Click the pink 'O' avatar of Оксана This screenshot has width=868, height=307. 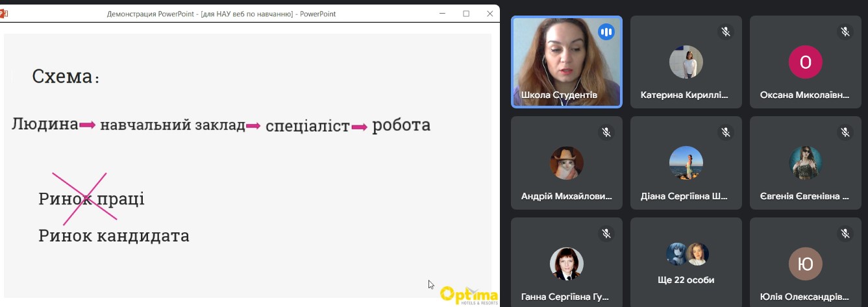point(805,62)
